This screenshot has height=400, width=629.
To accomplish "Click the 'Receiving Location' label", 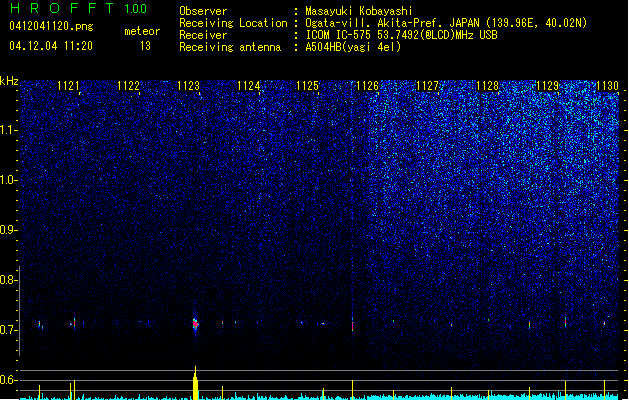I will [233, 23].
